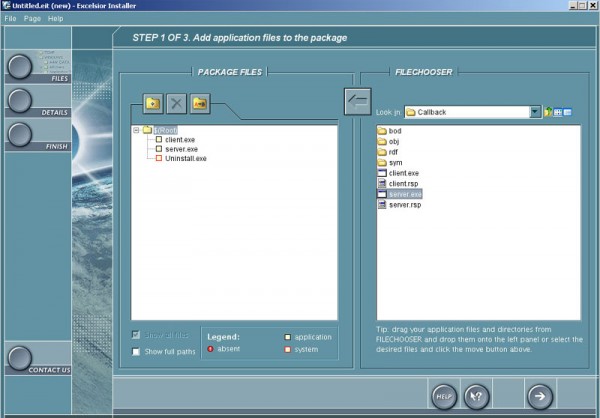Viewport: 600px width, 418px height.
Task: Switch file chooser to details view icon
Action: coord(567,112)
